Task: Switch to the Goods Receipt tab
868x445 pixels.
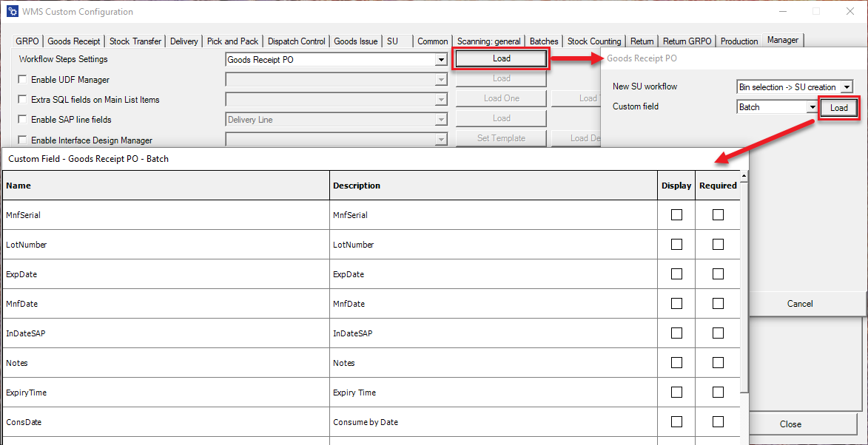Action: (74, 41)
